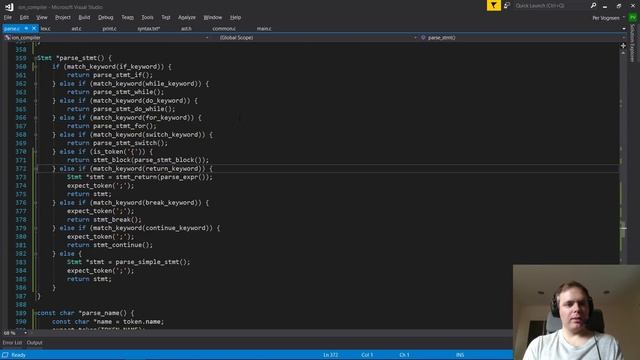Collapse the return_keyword block at line 372
Image resolution: width=640 pixels, height=360 pixels.
(36, 169)
